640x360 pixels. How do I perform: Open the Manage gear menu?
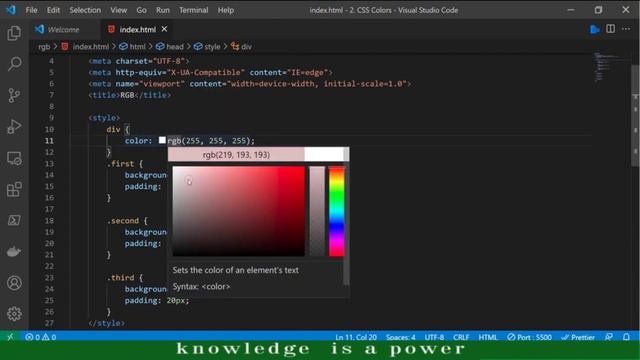[14, 314]
